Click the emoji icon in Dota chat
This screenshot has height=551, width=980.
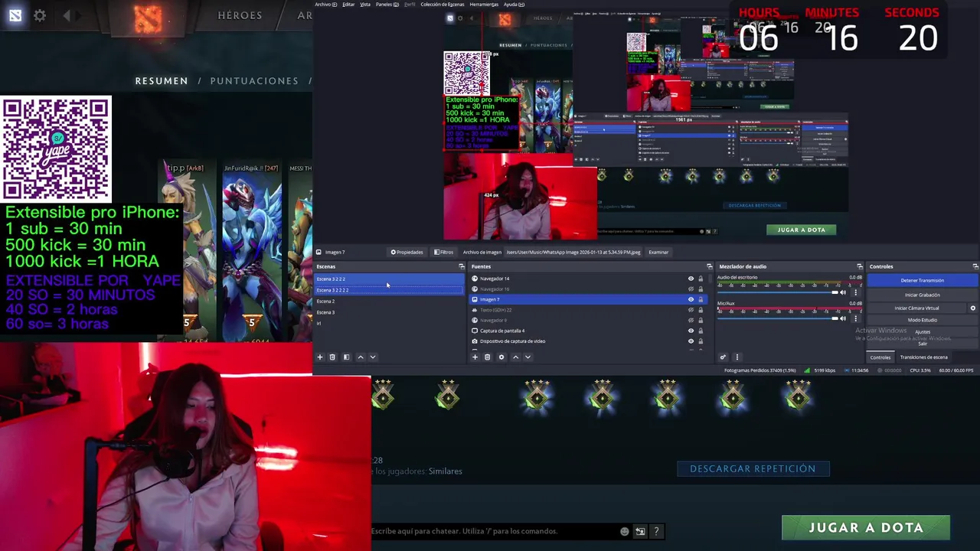coord(625,531)
